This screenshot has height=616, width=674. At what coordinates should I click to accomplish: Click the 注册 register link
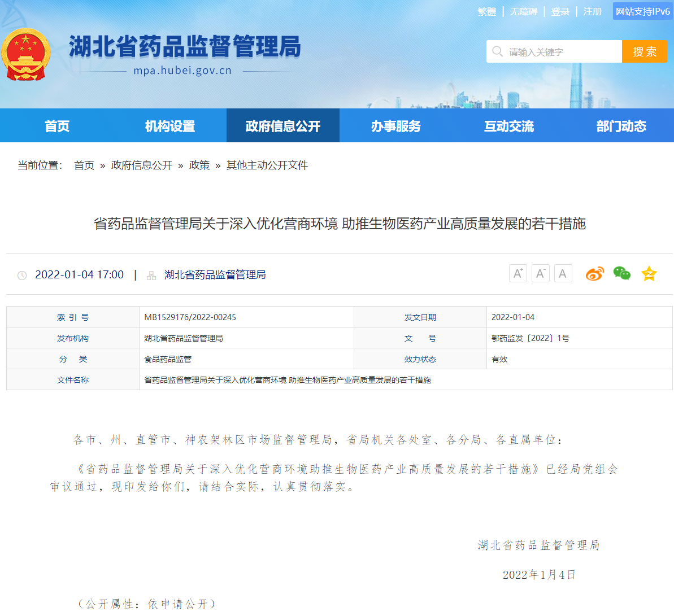point(592,12)
